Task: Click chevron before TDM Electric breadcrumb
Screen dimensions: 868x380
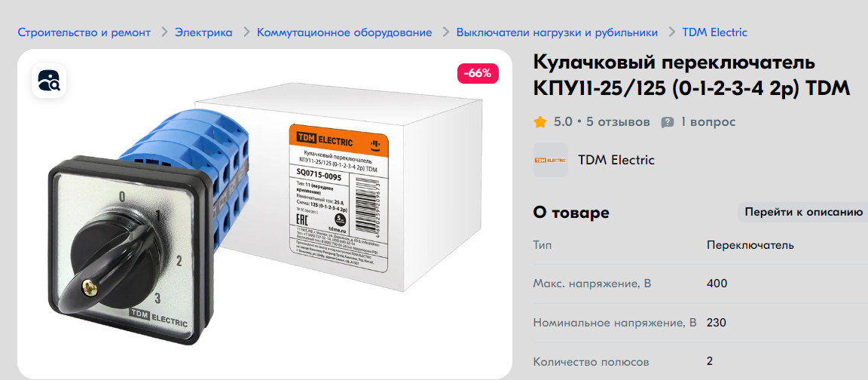Action: click(672, 32)
